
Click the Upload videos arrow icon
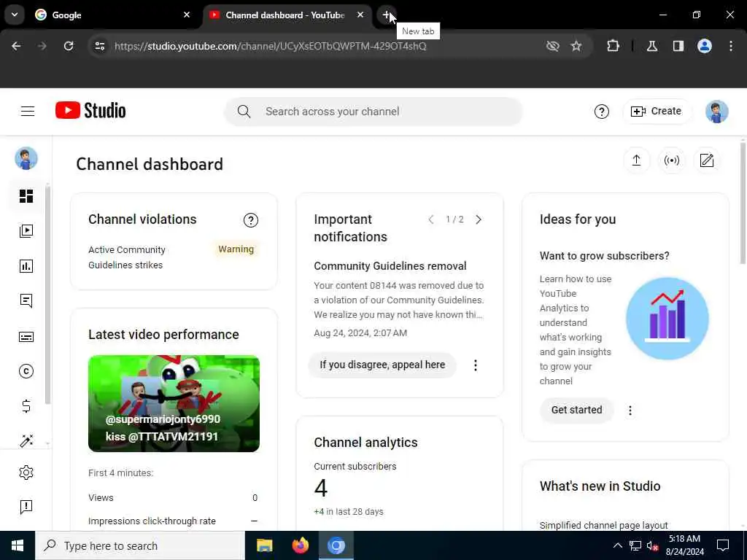(636, 160)
